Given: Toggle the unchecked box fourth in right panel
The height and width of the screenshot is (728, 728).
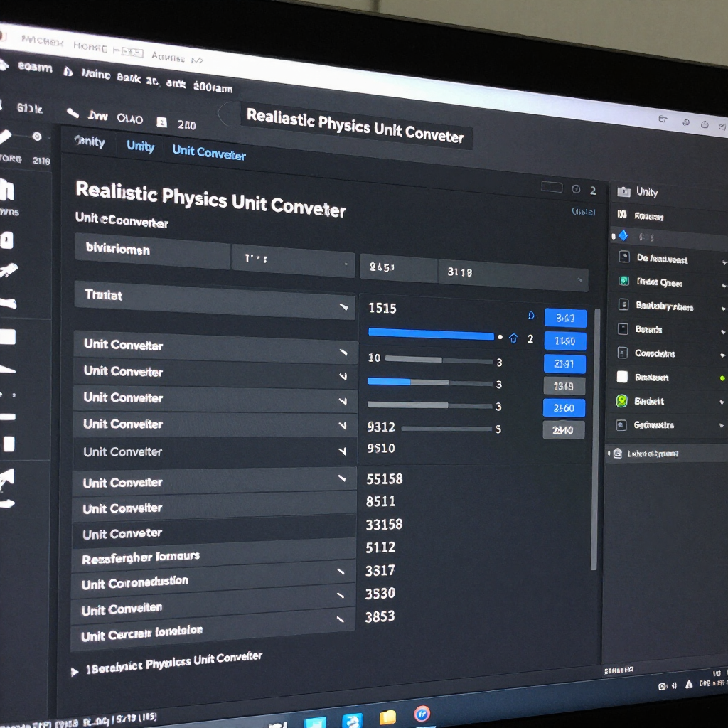Looking at the screenshot, I should 623,328.
